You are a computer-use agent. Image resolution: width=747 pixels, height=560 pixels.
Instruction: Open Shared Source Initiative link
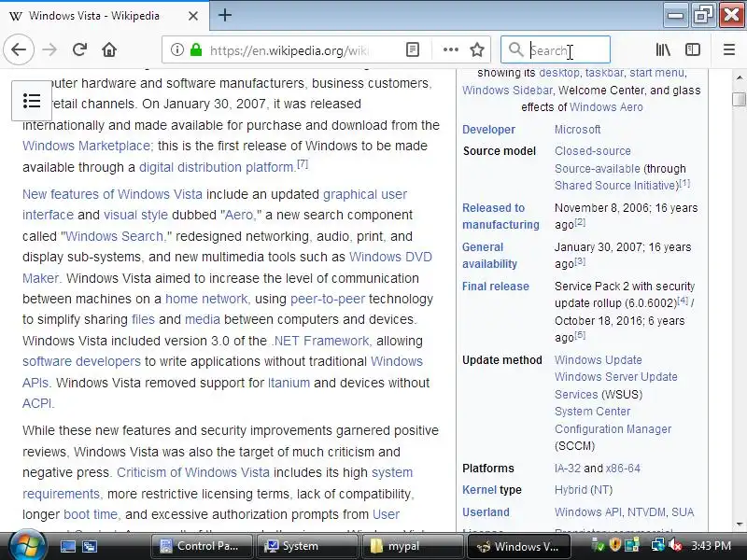(x=616, y=185)
